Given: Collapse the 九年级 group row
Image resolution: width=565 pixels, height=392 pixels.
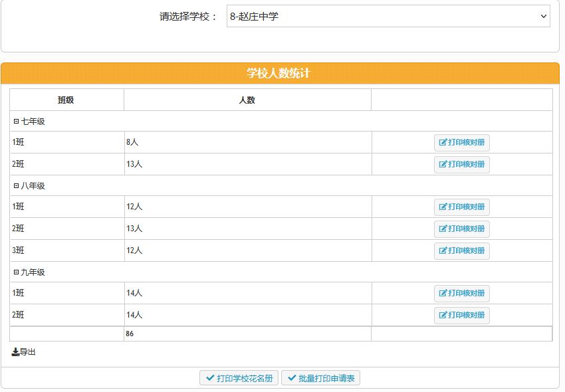Looking at the screenshot, I should [x=15, y=271].
